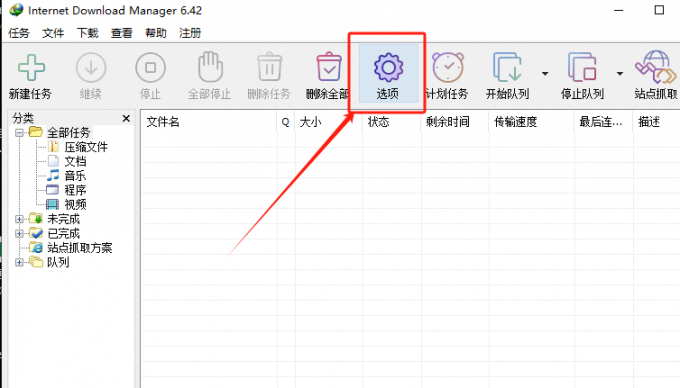The height and width of the screenshot is (388, 680).
Task: Click the 新建任务 plus icon
Action: click(x=31, y=68)
